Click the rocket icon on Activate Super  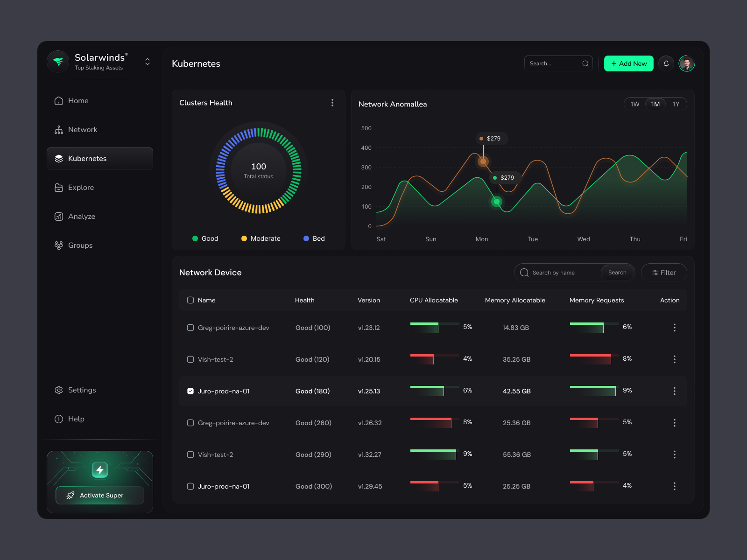coord(70,496)
